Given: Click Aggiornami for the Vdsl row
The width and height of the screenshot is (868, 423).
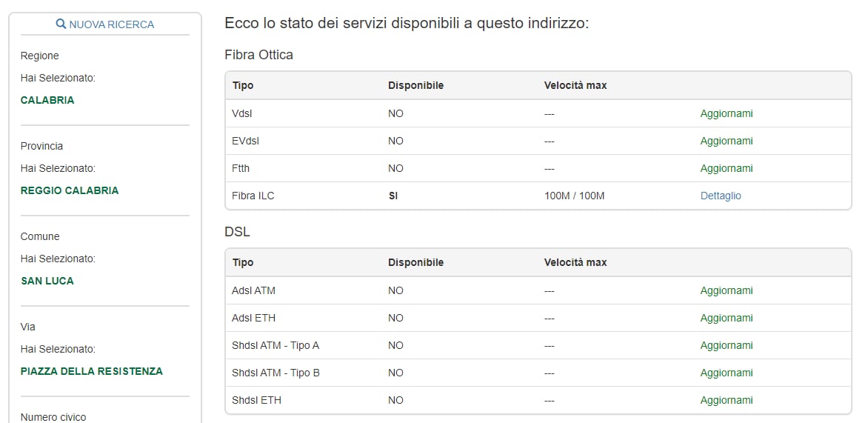Looking at the screenshot, I should pyautogui.click(x=726, y=113).
